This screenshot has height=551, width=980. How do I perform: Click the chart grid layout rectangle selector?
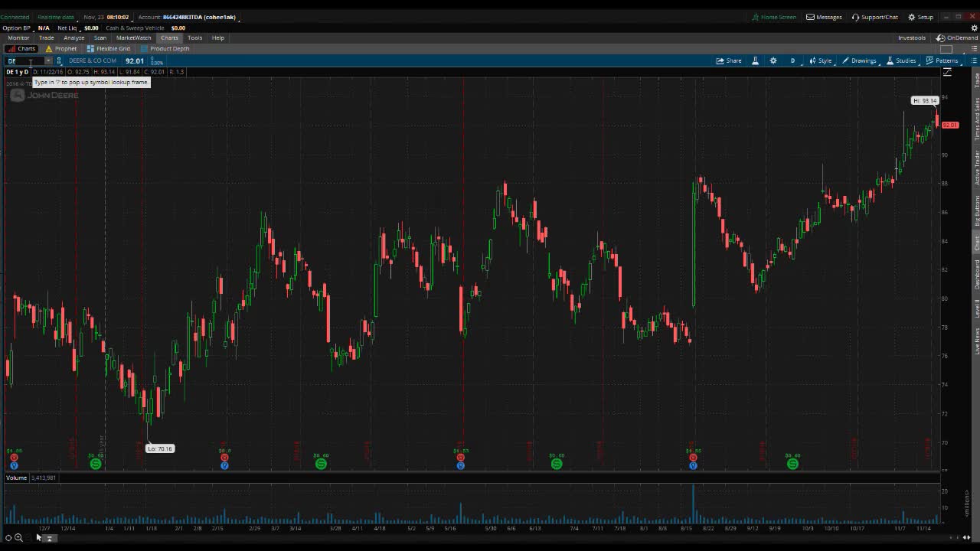pos(946,49)
